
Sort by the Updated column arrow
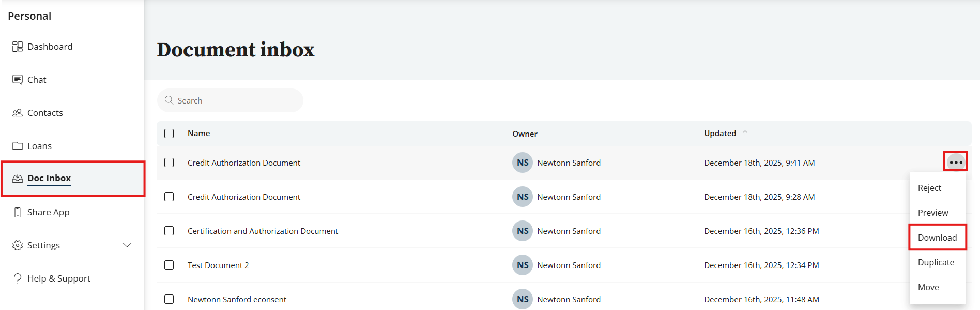pos(745,134)
